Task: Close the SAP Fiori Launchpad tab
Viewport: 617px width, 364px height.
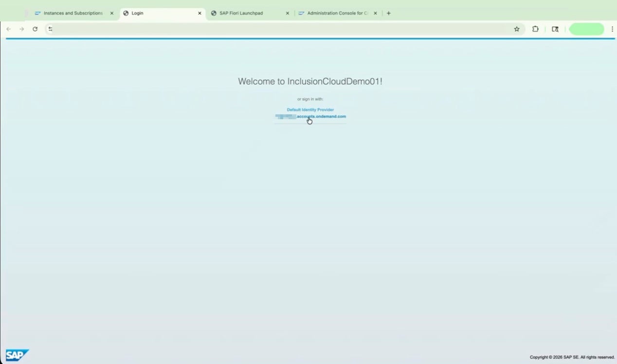Action: (287, 13)
